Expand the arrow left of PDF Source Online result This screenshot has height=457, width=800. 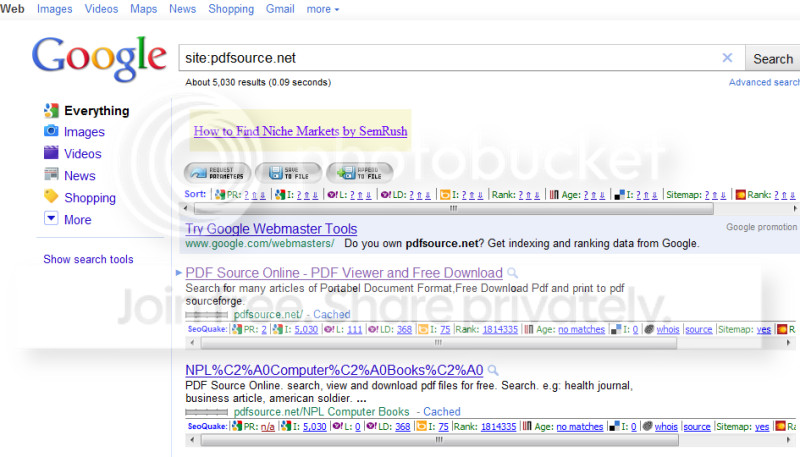tap(179, 273)
